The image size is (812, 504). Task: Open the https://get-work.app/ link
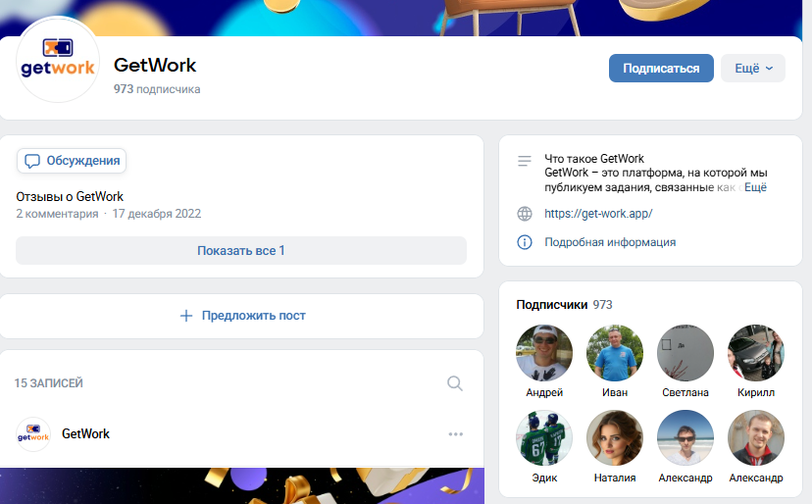click(598, 214)
